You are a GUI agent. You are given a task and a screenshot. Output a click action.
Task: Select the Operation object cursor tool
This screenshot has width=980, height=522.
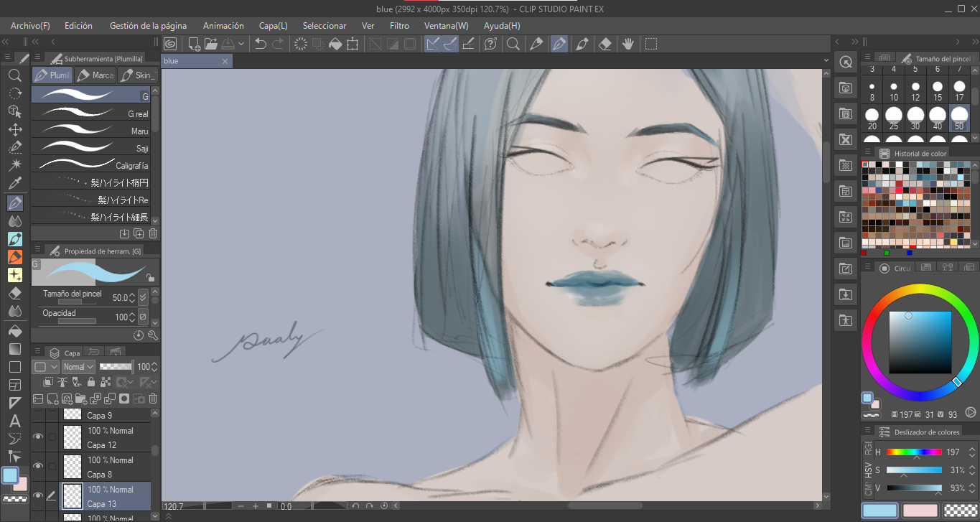14,111
